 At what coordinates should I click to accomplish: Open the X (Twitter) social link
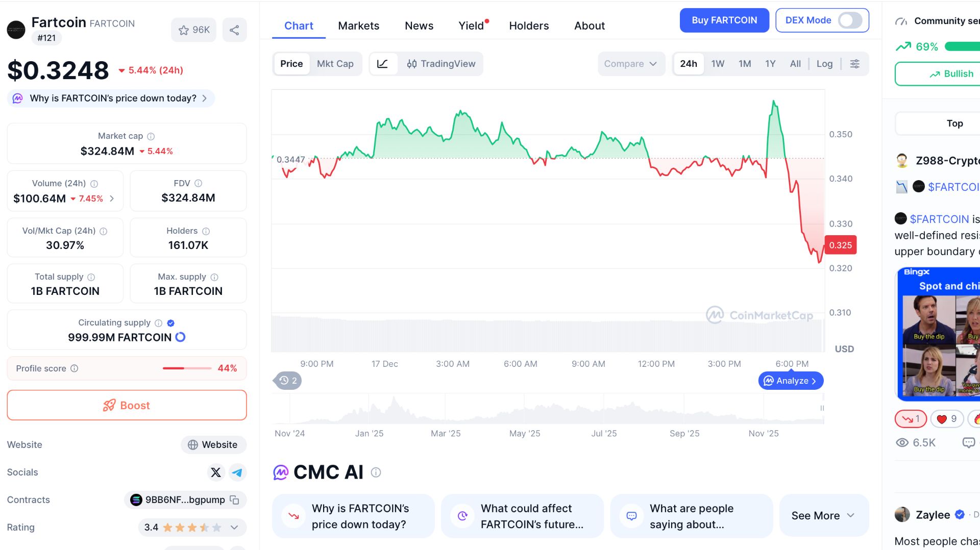click(x=216, y=472)
